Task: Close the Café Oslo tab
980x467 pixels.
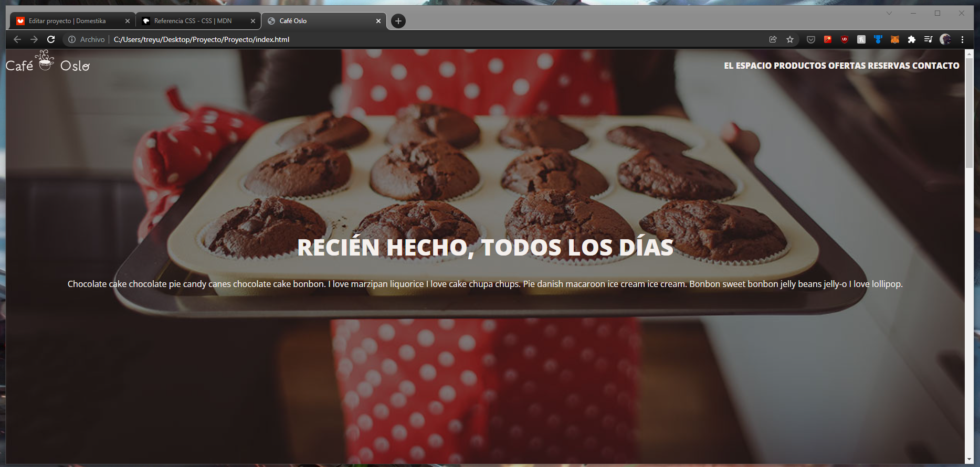Action: (378, 21)
